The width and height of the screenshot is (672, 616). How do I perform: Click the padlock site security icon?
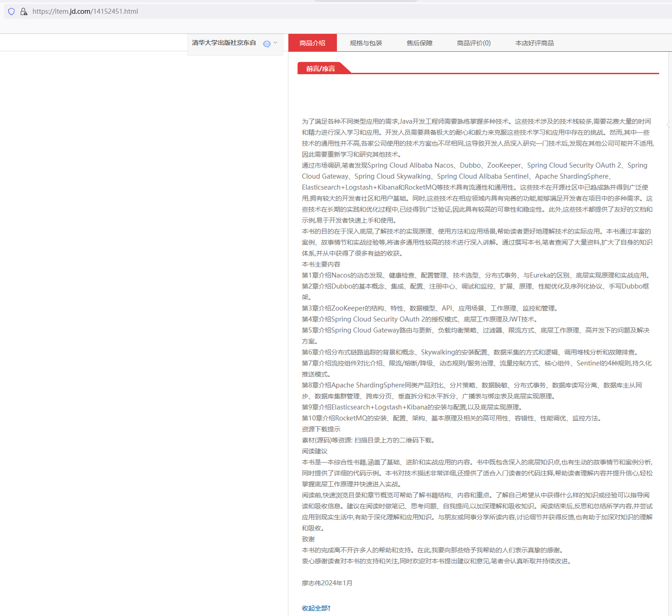tap(24, 11)
